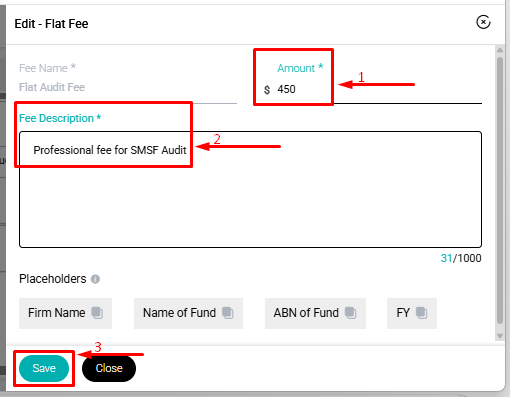
Task: Select the Name of Fund placeholder chip
Action: point(188,313)
